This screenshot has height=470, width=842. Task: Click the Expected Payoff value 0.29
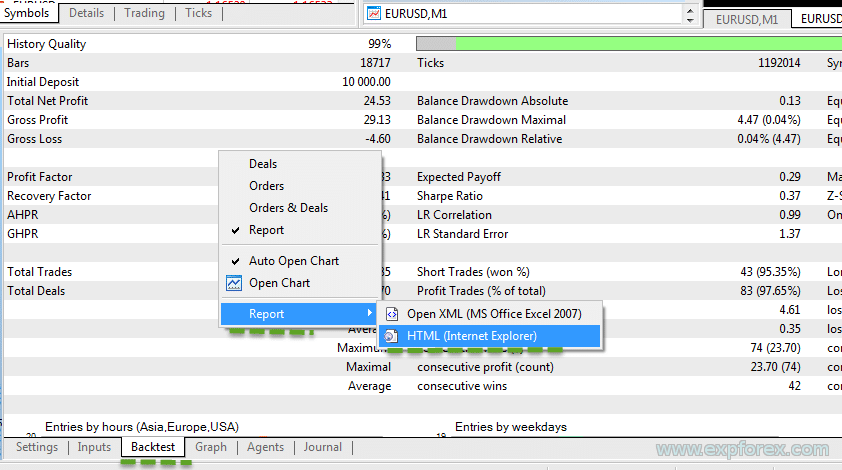[x=790, y=177]
